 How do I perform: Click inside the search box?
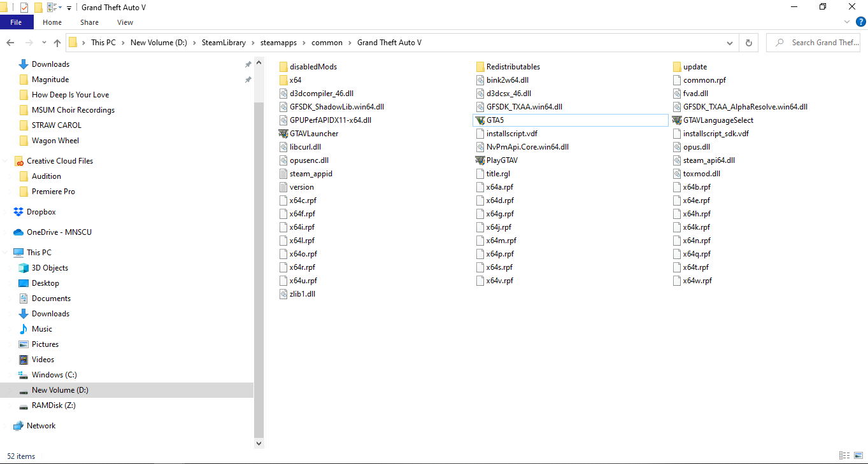815,42
